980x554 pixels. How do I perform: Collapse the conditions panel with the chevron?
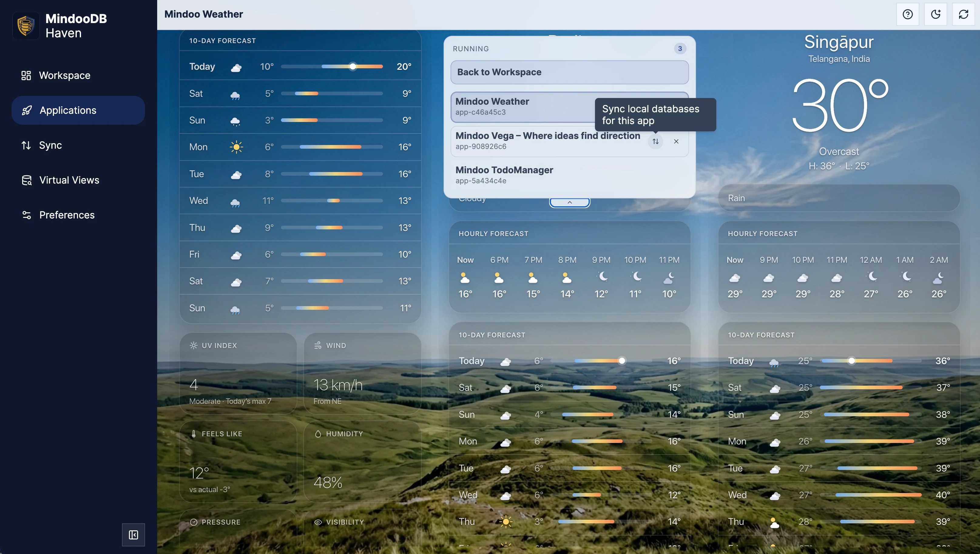pos(569,202)
